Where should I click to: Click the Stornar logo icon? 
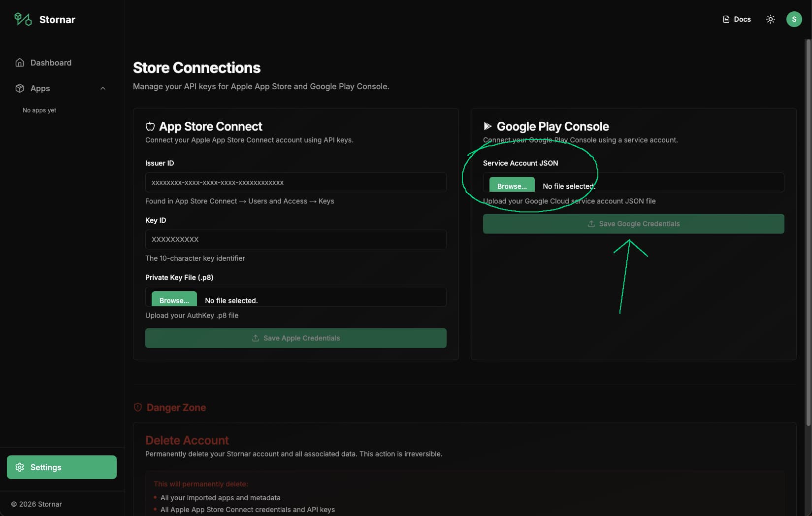click(x=23, y=19)
